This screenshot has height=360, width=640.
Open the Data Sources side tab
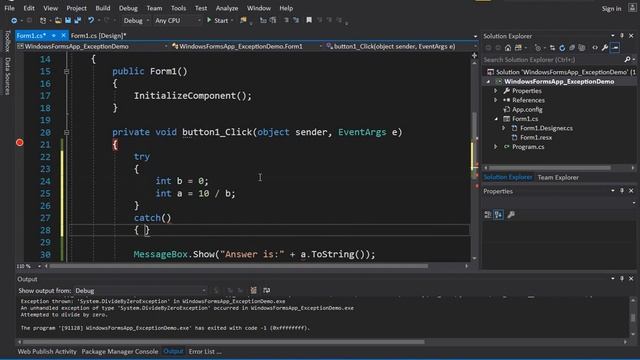[7, 76]
